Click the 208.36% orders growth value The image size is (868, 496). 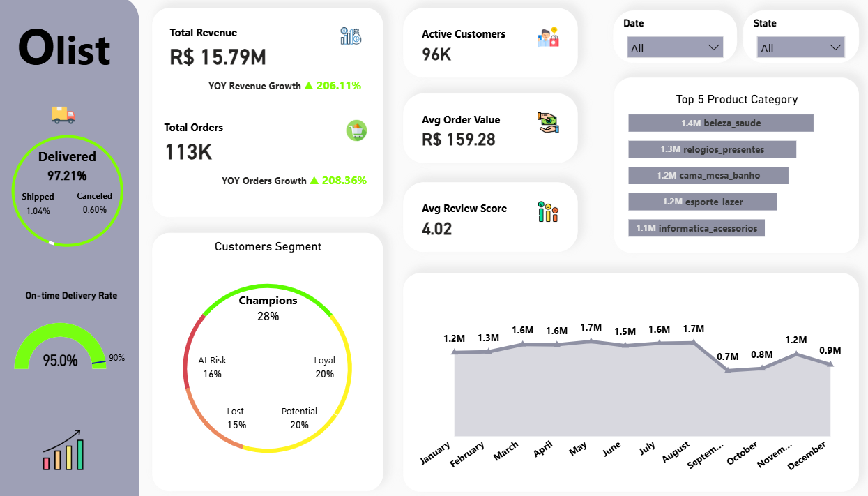(x=344, y=180)
